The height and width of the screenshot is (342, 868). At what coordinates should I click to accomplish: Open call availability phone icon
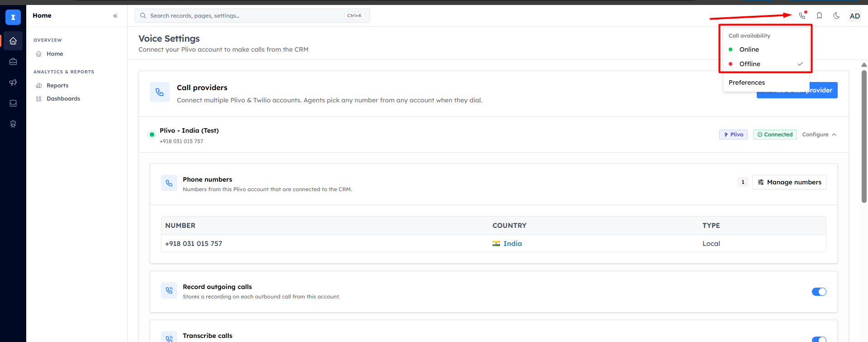[x=802, y=16]
